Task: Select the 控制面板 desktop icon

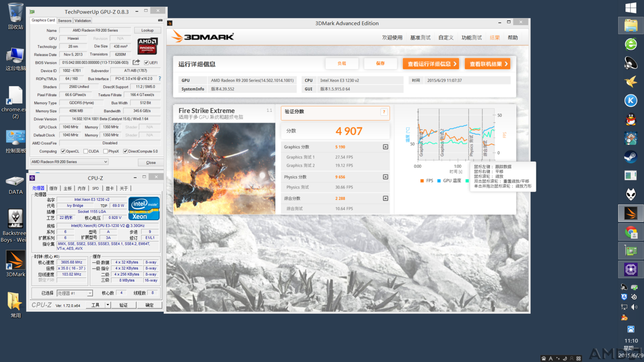Action: pos(15,142)
